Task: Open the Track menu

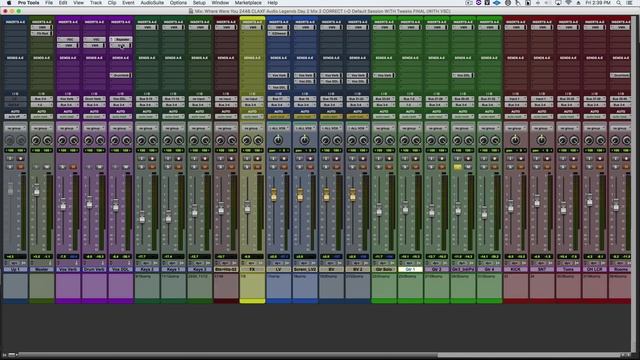Action: point(96,3)
